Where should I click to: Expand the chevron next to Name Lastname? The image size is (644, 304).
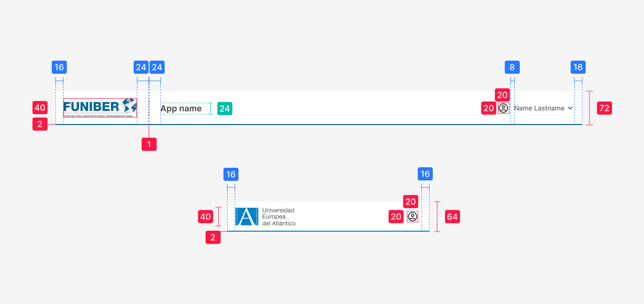(570, 108)
